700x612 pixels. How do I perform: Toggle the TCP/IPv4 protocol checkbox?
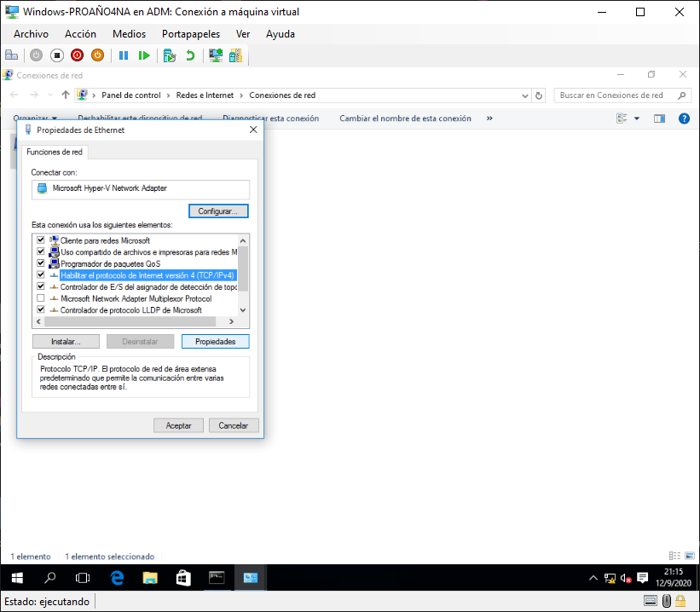(x=41, y=275)
